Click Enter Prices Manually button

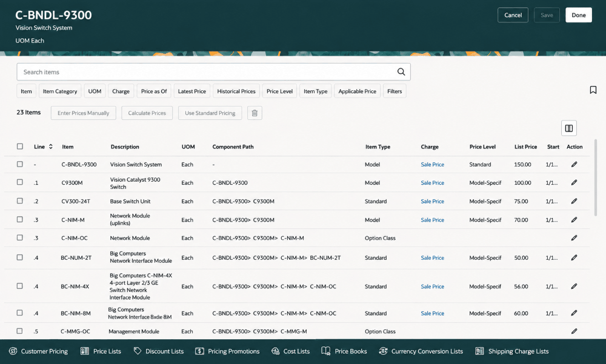[x=84, y=113]
